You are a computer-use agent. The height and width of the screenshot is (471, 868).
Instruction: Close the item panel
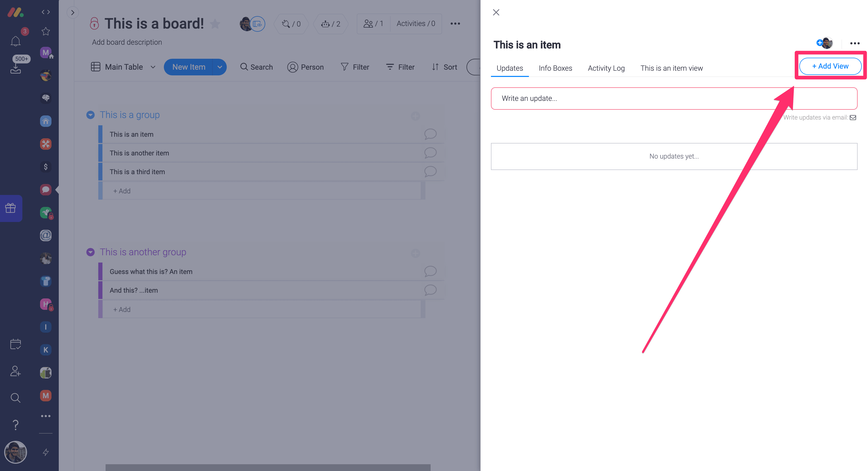(x=496, y=12)
